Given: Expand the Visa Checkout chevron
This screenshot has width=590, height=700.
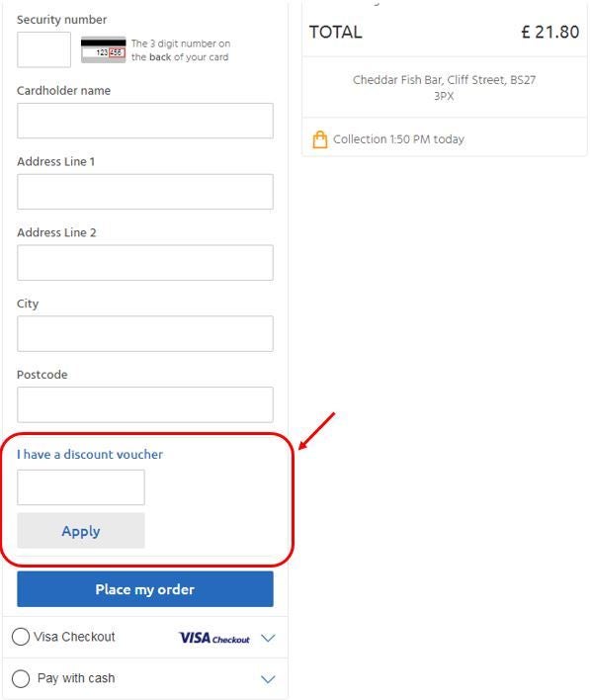Looking at the screenshot, I should (x=268, y=638).
